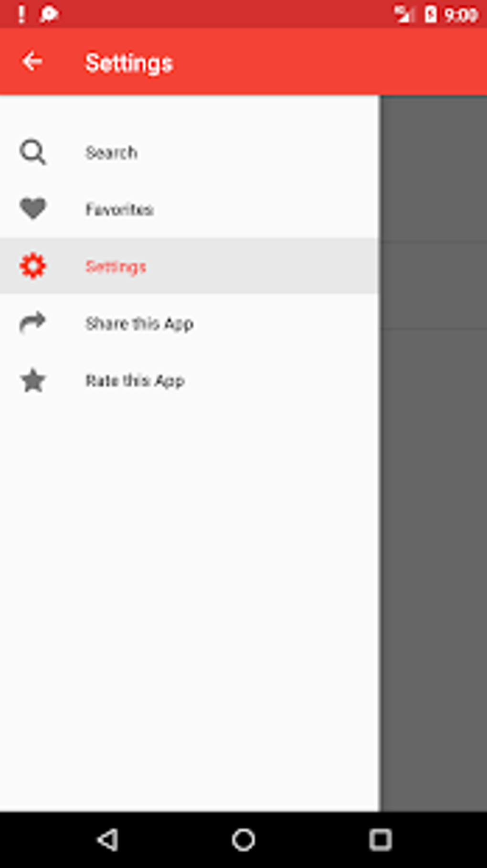Click the Settings title in the red header
Screen dimensions: 487x868
[129, 63]
